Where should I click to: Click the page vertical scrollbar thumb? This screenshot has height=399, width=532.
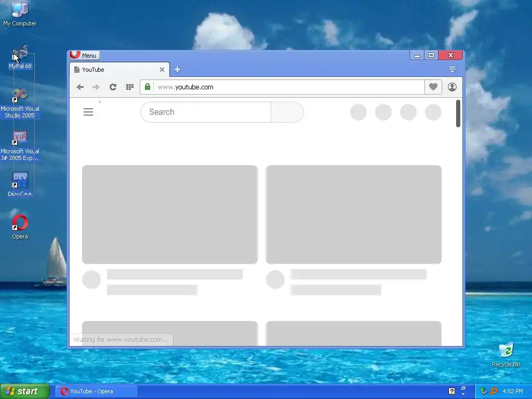(x=458, y=113)
